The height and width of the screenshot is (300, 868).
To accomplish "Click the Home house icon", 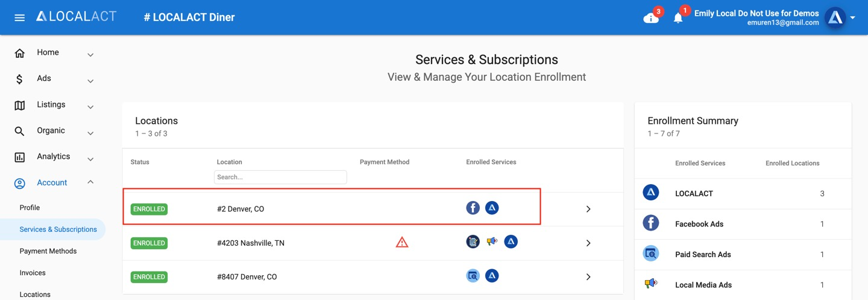I will (19, 53).
